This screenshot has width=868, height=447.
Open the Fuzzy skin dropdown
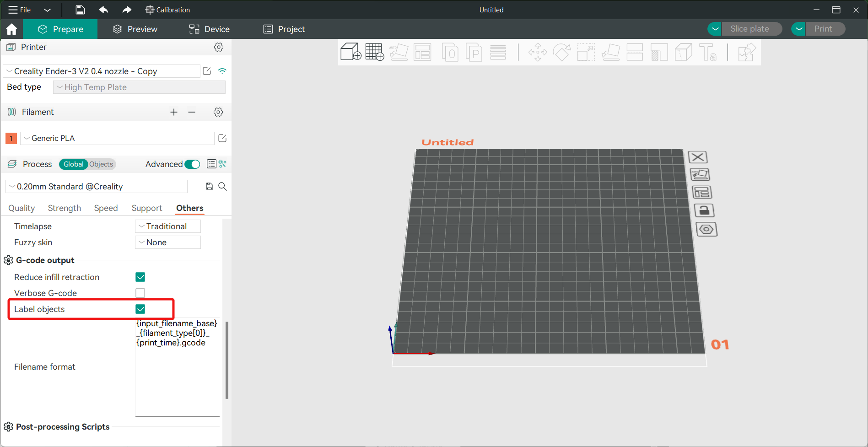(x=167, y=242)
